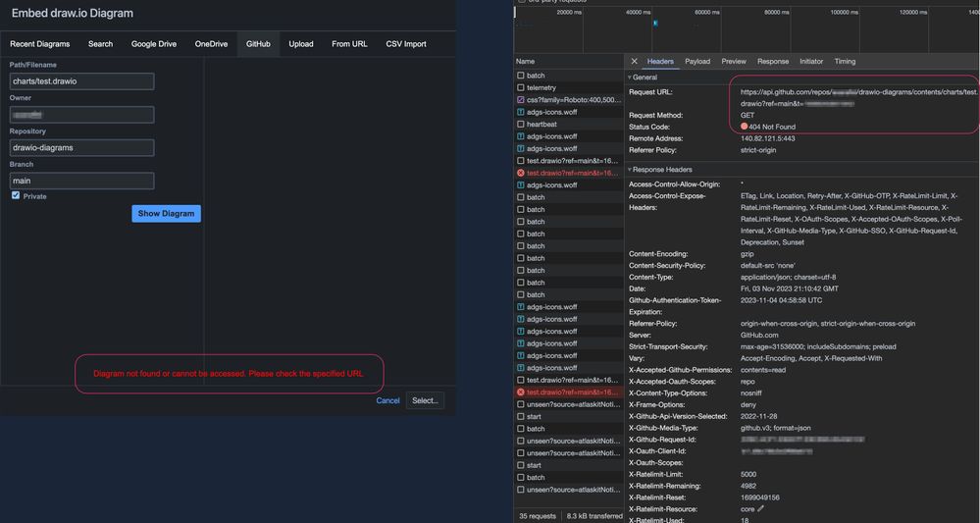The image size is (980, 523).
Task: Select the heartbeat request row
Action: (x=569, y=125)
